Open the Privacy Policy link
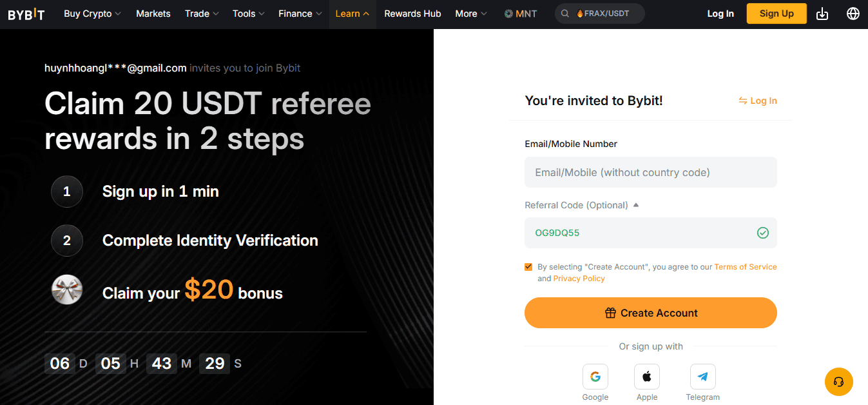Screen dimensions: 868x405 (x=579, y=278)
